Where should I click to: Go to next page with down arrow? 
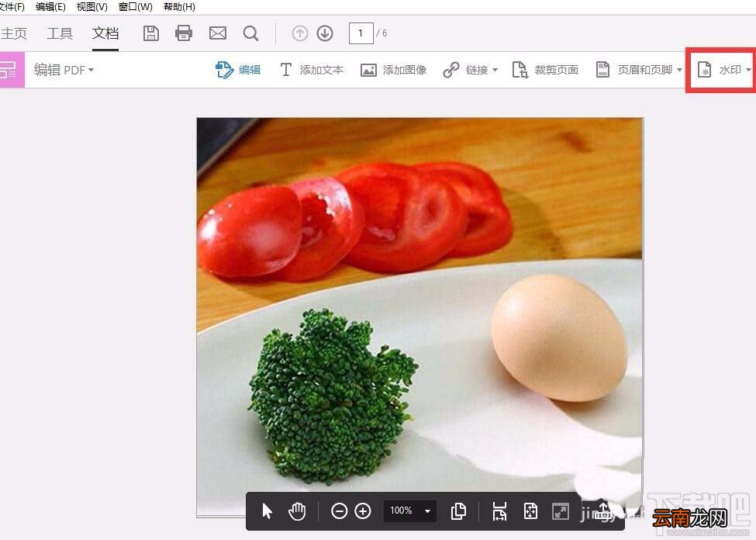point(325,33)
